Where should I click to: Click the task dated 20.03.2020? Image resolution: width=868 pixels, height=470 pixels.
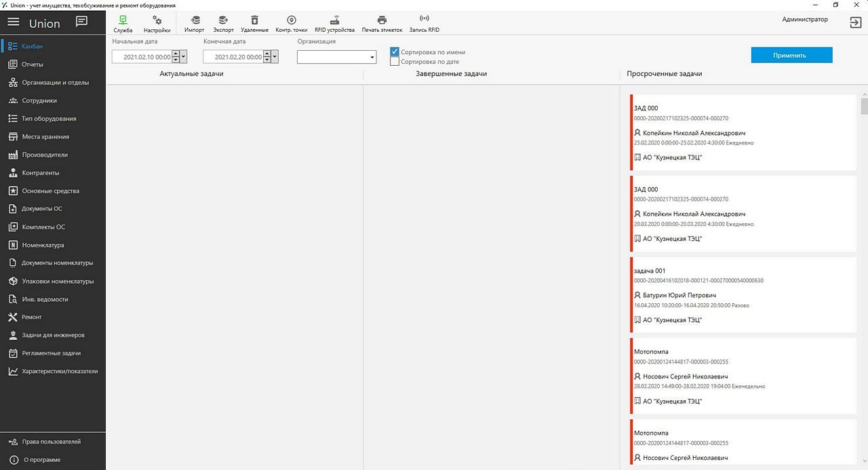[x=743, y=214]
